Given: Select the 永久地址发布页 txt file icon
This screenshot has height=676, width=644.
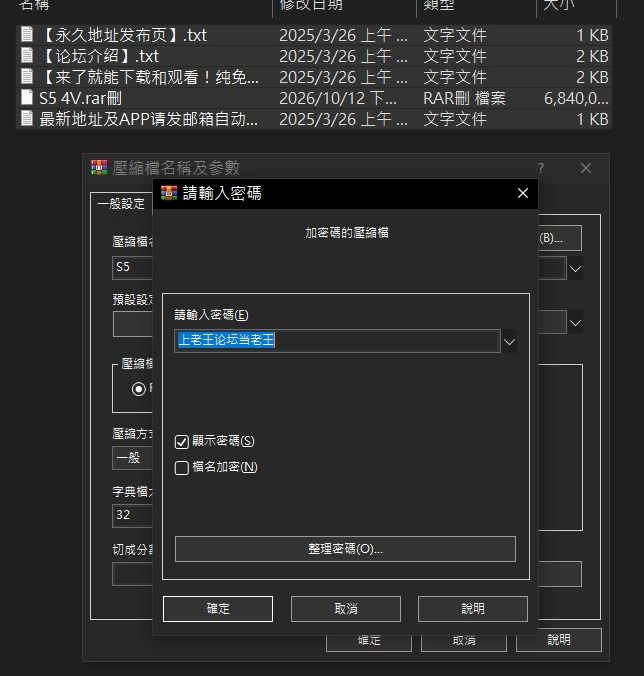Looking at the screenshot, I should [x=27, y=34].
